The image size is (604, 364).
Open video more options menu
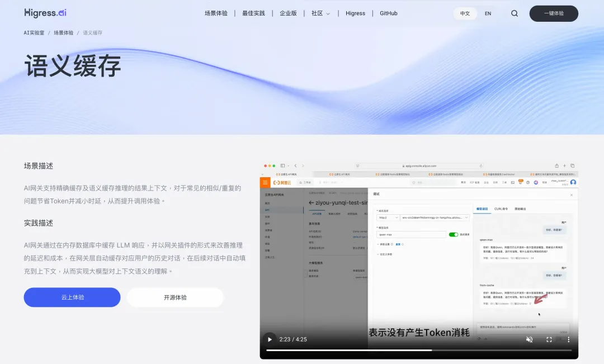pyautogui.click(x=569, y=339)
